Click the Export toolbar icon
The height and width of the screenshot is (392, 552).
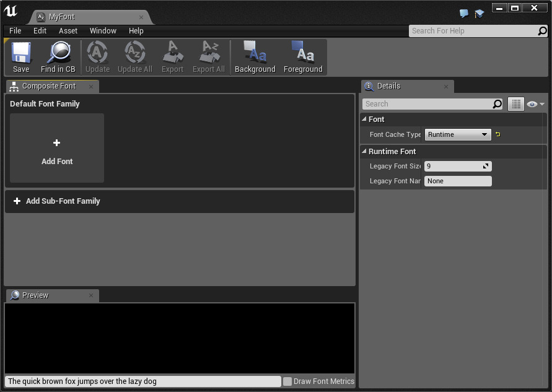pos(172,57)
